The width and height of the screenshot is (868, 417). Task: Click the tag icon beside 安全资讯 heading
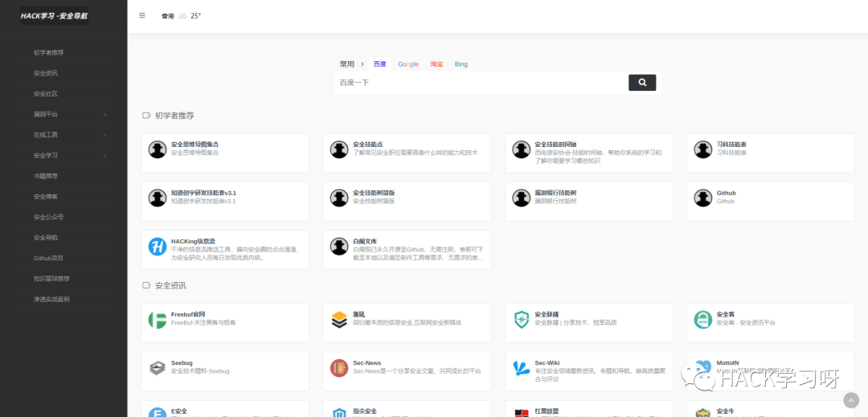point(146,285)
